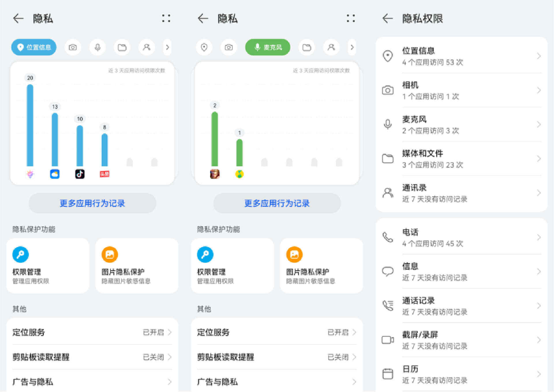Click 更多应用行为记录 button
The width and height of the screenshot is (554, 392).
[92, 203]
